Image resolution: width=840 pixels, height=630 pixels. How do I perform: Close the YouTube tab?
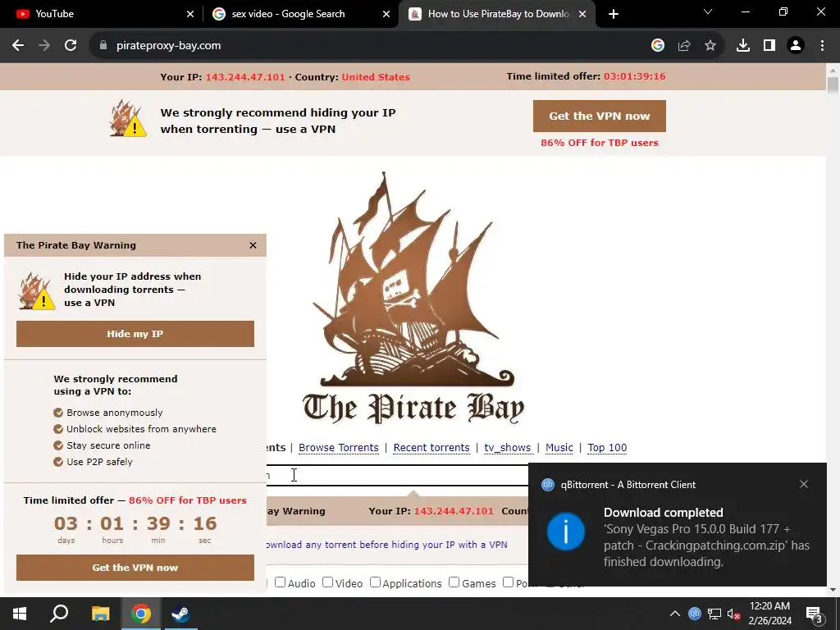[190, 14]
